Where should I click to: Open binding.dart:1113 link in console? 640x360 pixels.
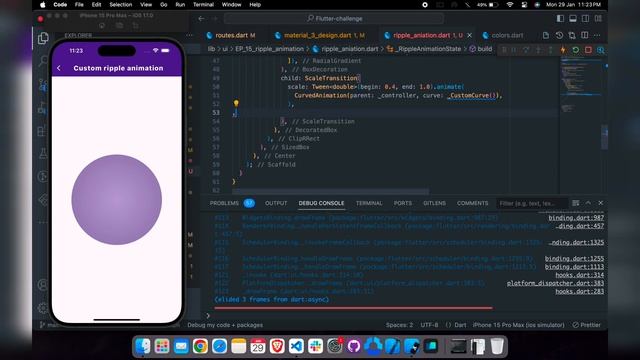[574, 267]
